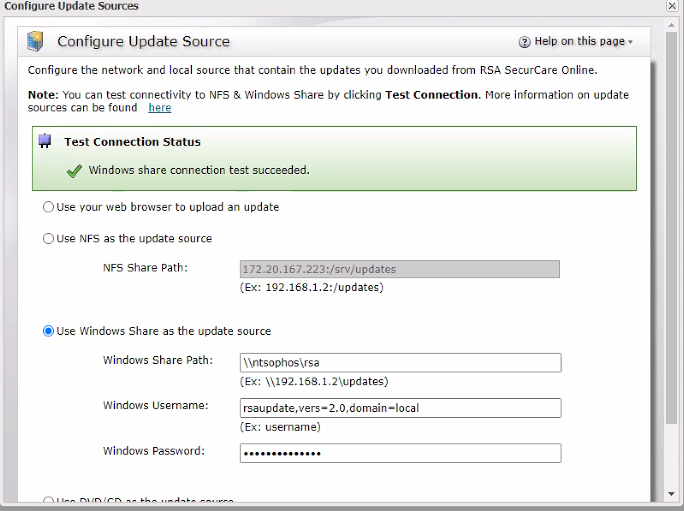Select Windows Share as the update source
Image resolution: width=684 pixels, height=511 pixels.
(x=48, y=331)
